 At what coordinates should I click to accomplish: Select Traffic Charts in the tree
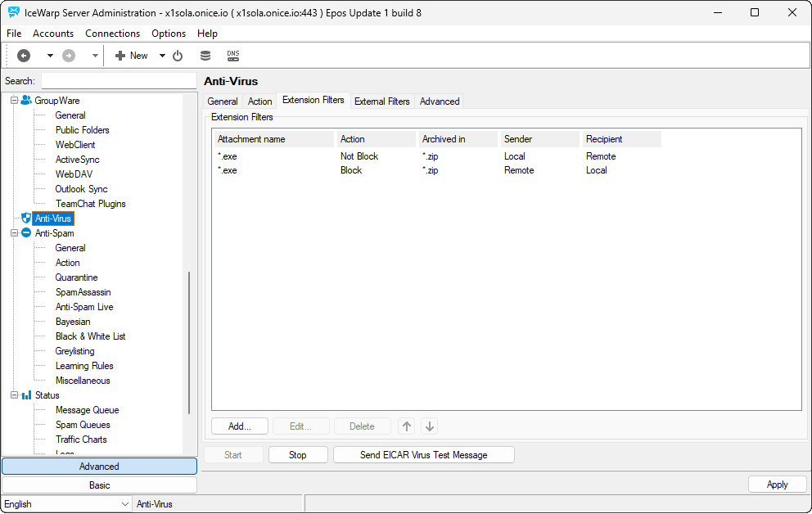pyautogui.click(x=81, y=440)
